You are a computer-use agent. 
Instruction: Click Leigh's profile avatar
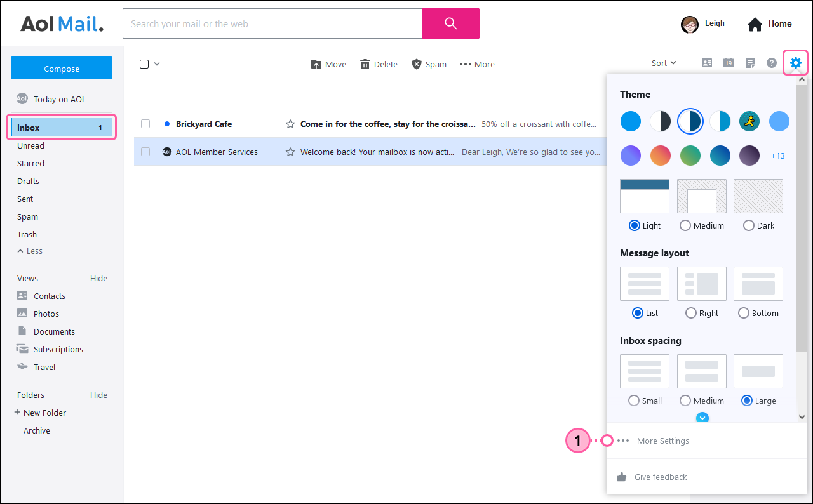tap(689, 24)
